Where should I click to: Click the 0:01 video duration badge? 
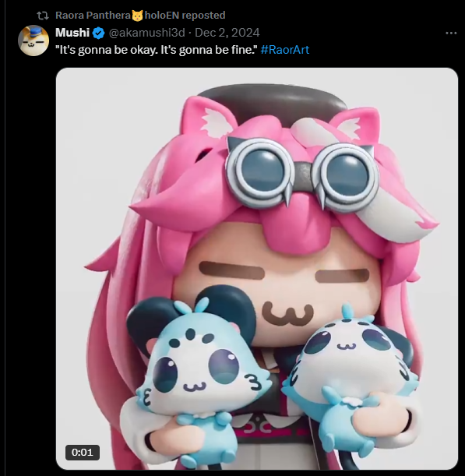(x=83, y=453)
